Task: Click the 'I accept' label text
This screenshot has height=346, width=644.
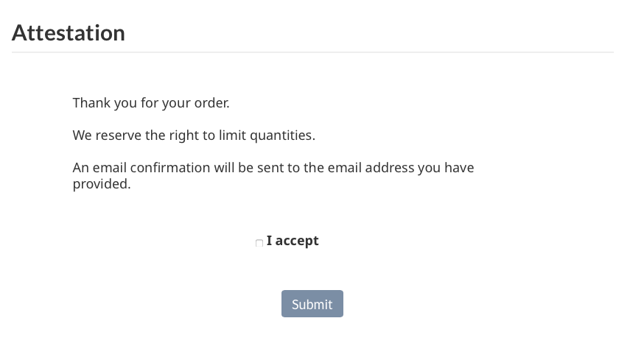Action: point(293,241)
